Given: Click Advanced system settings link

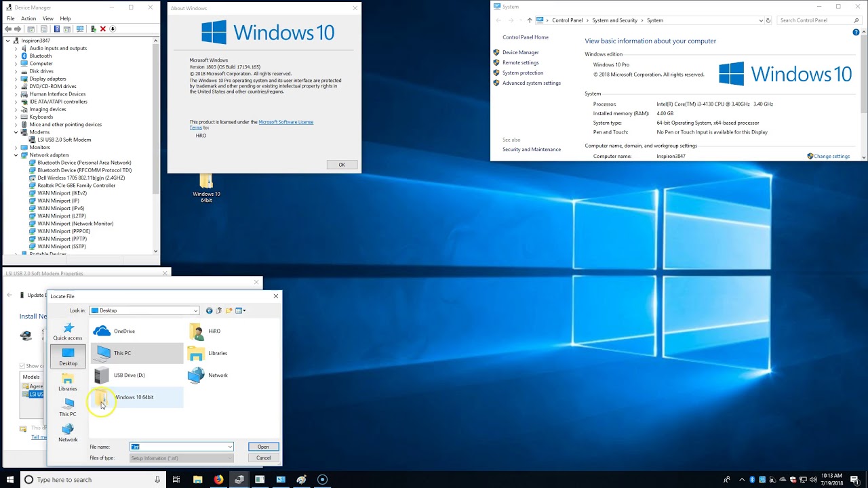Looking at the screenshot, I should tap(532, 83).
